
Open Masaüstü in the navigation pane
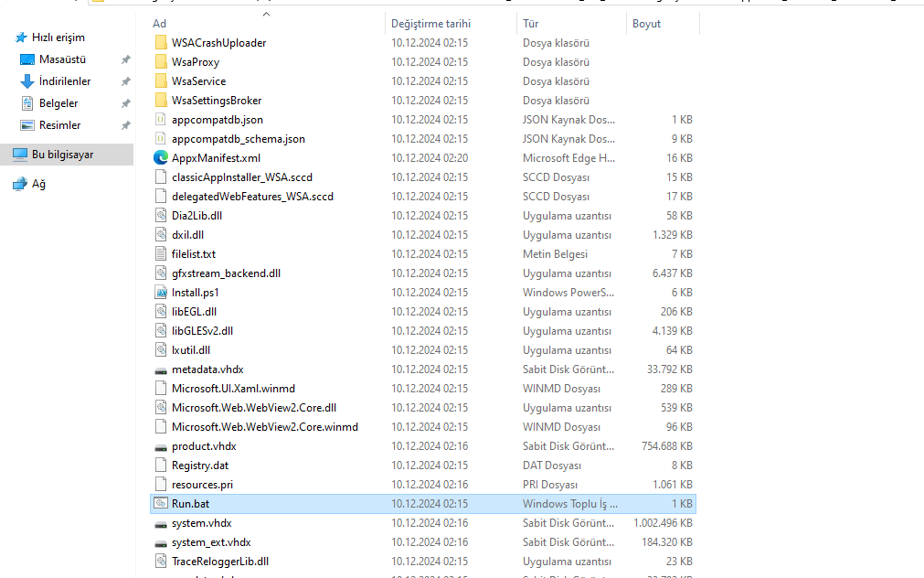(62, 59)
